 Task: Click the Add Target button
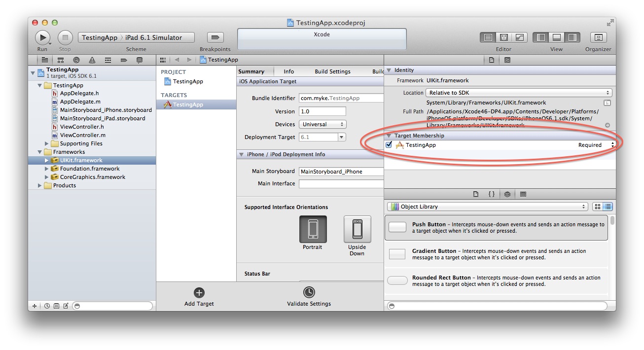point(199,297)
